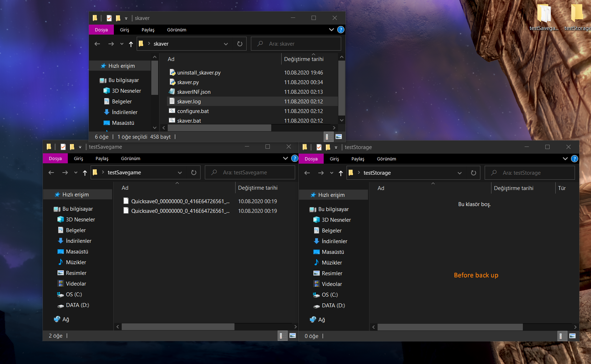The height and width of the screenshot is (364, 591).
Task: Select skaverINF.json file
Action: click(194, 92)
